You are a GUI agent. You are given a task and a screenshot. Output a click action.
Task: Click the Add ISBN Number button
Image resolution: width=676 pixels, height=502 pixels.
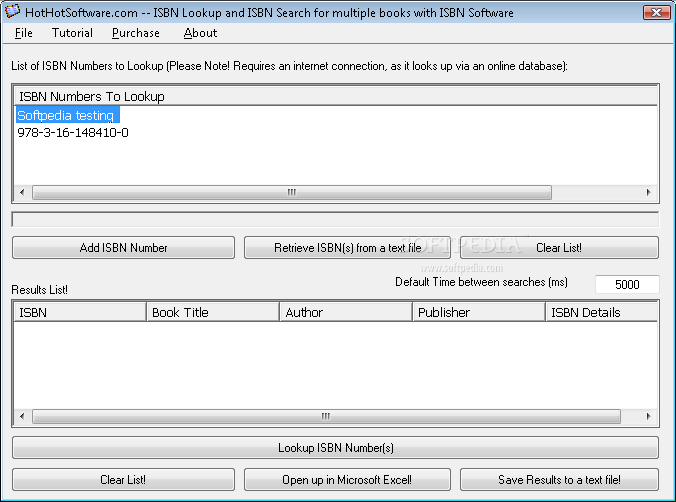click(x=123, y=248)
